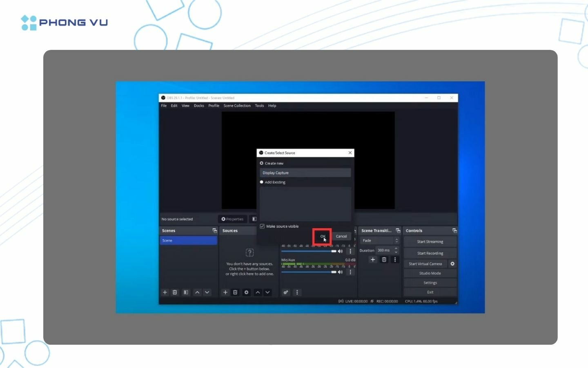588x368 pixels.
Task: Mute the Mic/Aux speaker icon
Action: 340,272
